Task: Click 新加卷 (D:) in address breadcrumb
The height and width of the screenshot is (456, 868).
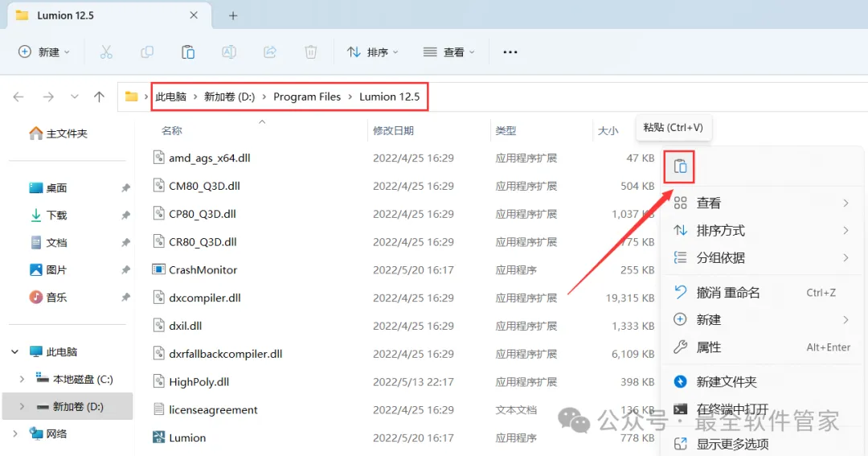Action: [x=229, y=97]
